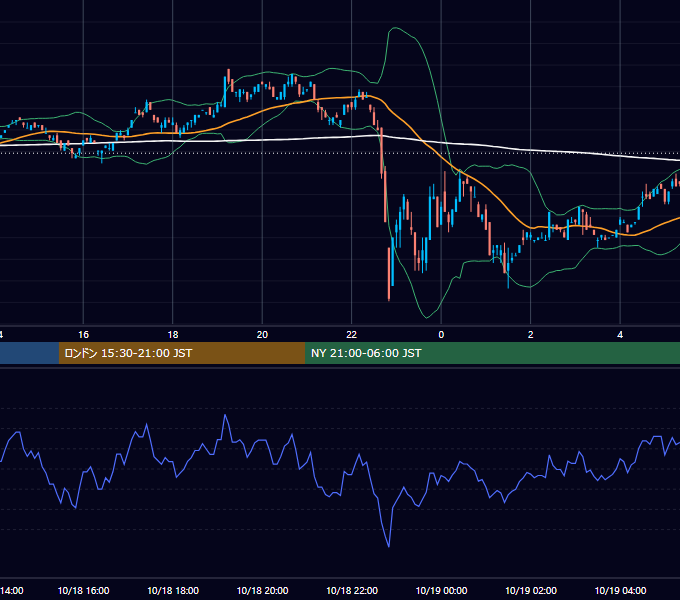Screen dimensions: 680x600
Task: Click the ロンドン 15:30-21:00 JST session bar
Action: pos(182,353)
